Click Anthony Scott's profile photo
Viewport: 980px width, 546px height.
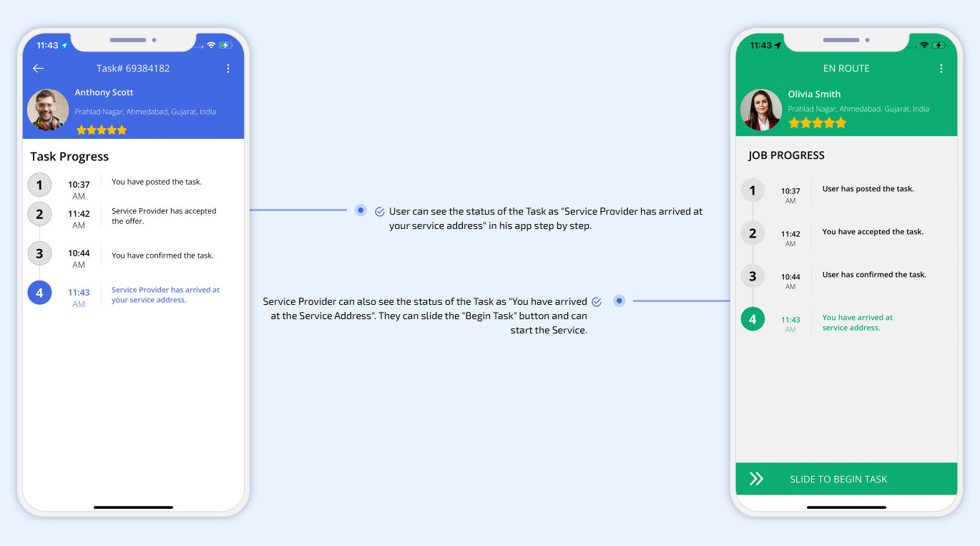click(x=48, y=110)
